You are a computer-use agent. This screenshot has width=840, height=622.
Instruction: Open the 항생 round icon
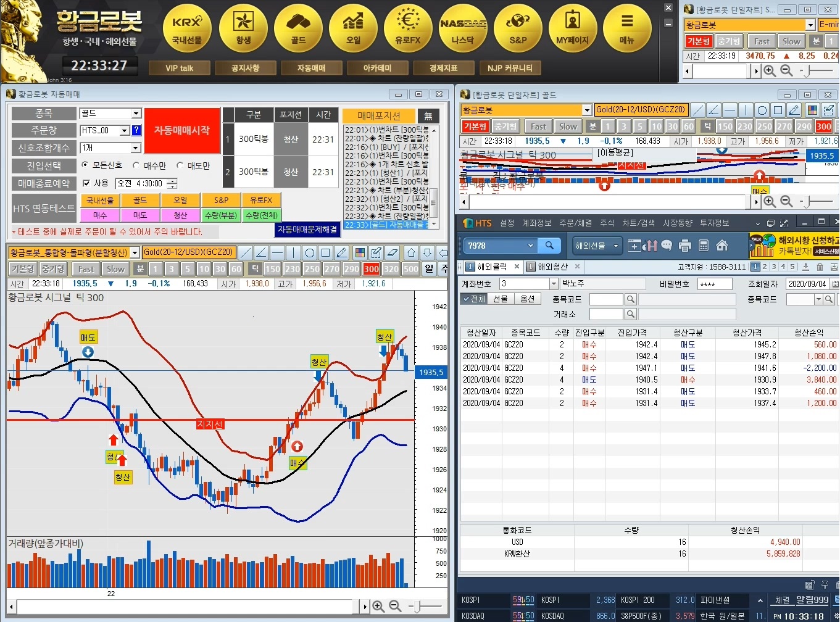[x=243, y=29]
